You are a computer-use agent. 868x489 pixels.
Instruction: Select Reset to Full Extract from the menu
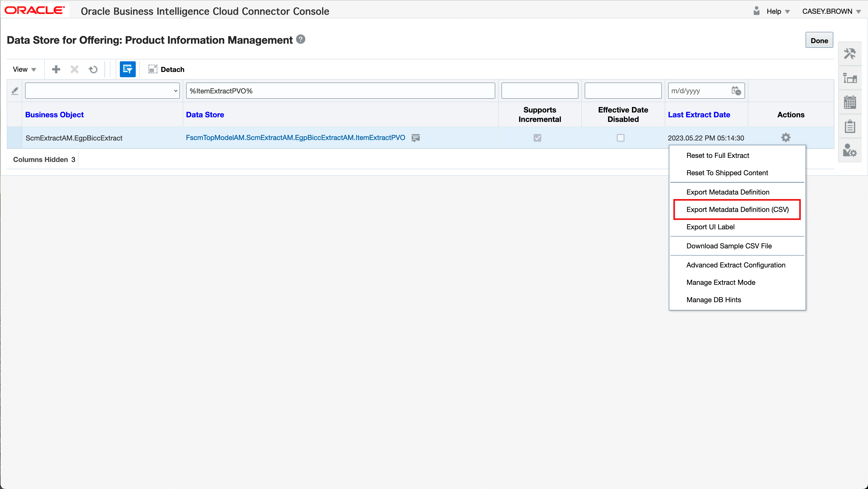(x=717, y=155)
